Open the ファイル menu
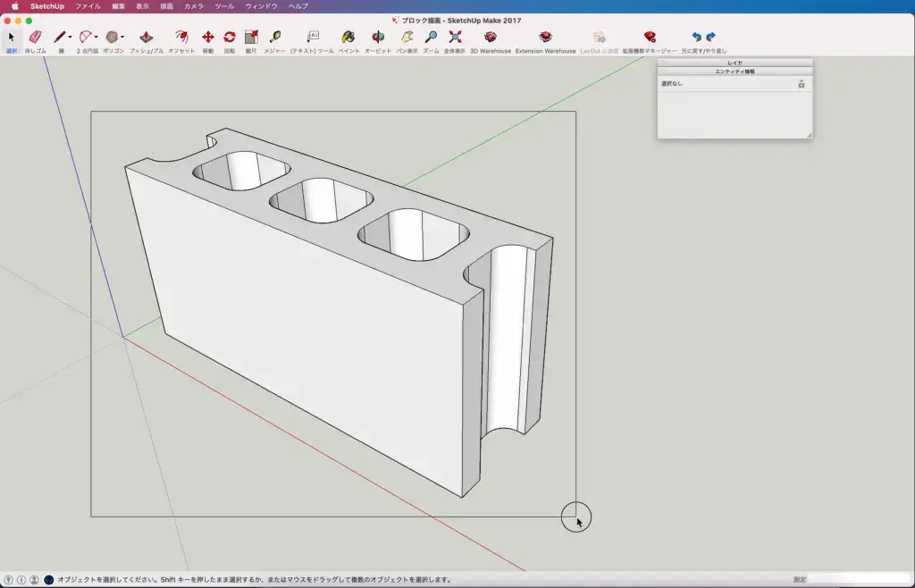915x588 pixels. (x=88, y=6)
